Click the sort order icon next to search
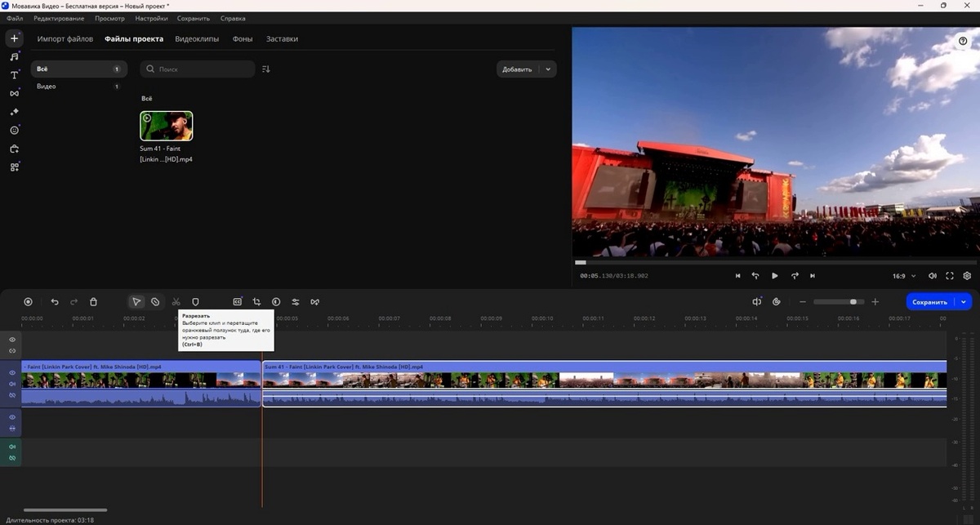Viewport: 980px width, 525px height. [x=266, y=69]
